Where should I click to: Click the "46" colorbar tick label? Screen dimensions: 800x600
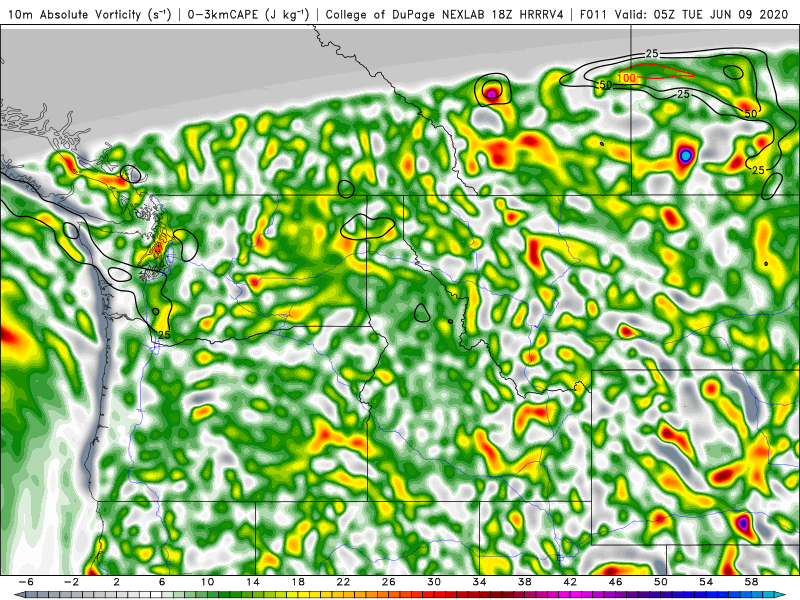click(616, 582)
